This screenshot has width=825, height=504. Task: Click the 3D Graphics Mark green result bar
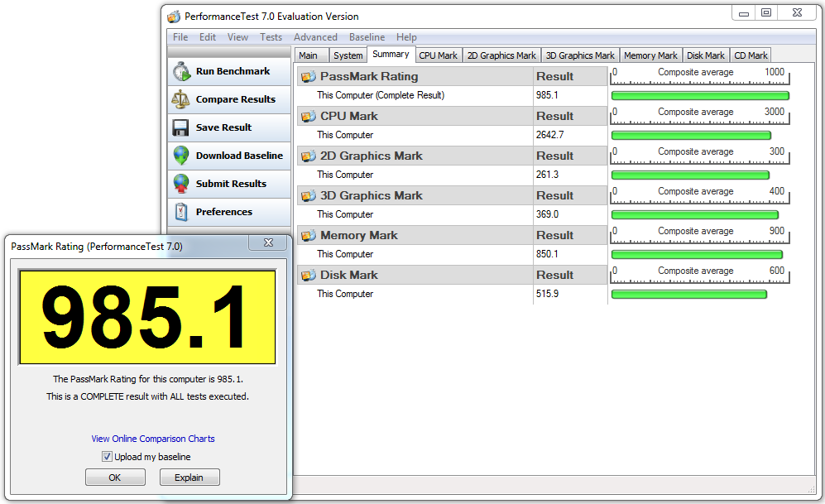pyautogui.click(x=694, y=214)
